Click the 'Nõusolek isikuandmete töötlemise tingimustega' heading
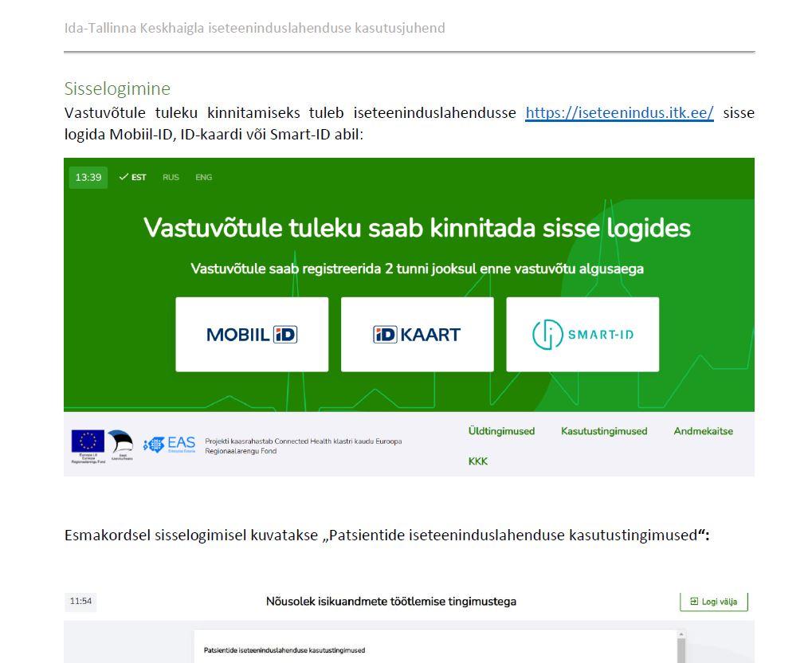This screenshot has width=812, height=663. 391,602
